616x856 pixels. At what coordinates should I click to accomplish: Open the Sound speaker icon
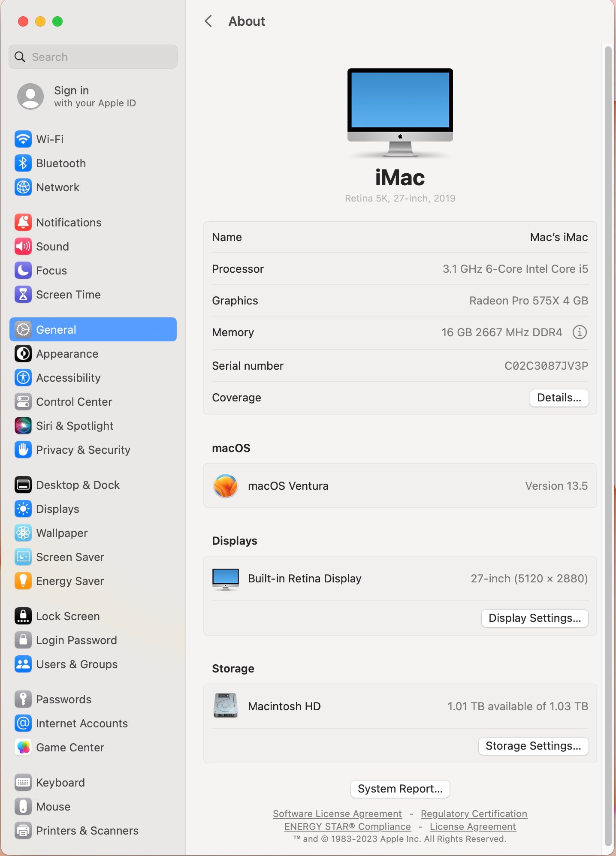click(23, 246)
